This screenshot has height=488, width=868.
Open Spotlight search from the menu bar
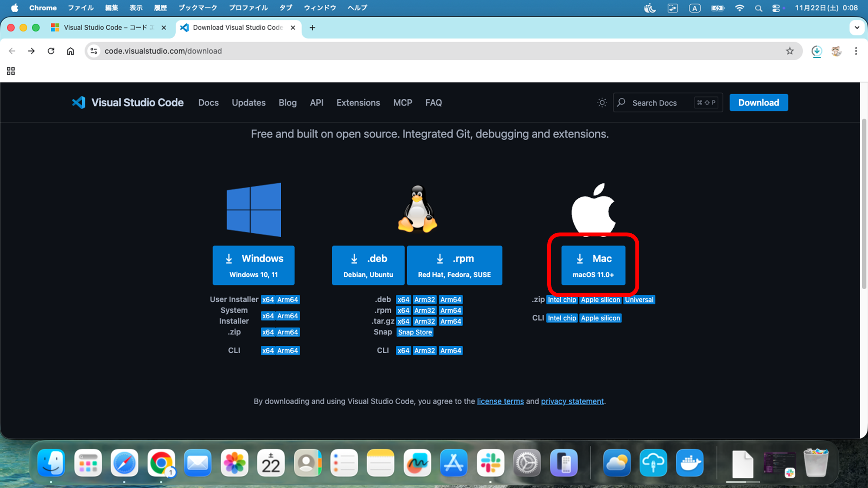758,7
